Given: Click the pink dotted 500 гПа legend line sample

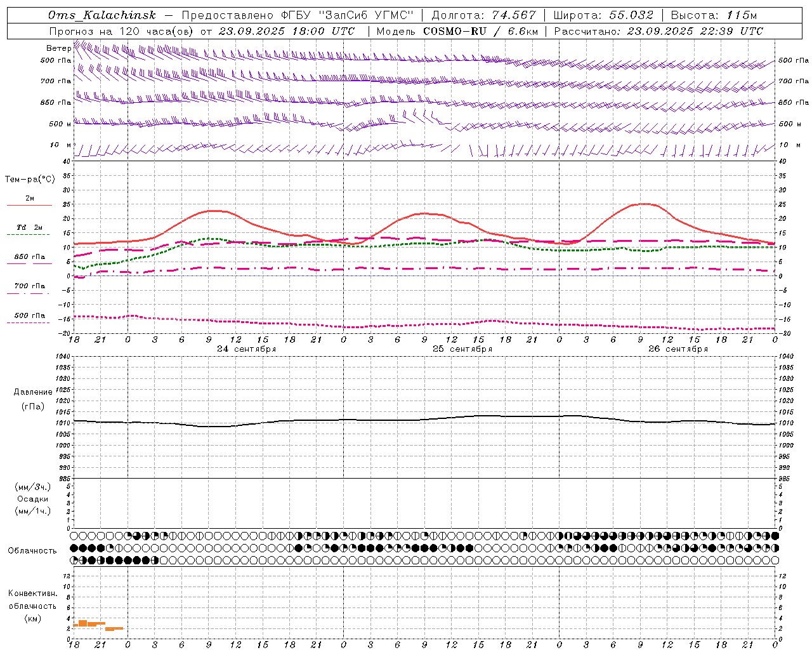Looking at the screenshot, I should click(x=28, y=323).
